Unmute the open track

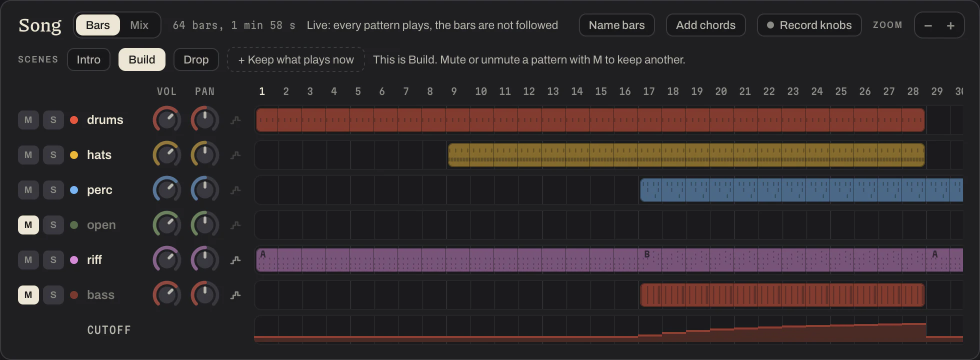[x=28, y=225]
